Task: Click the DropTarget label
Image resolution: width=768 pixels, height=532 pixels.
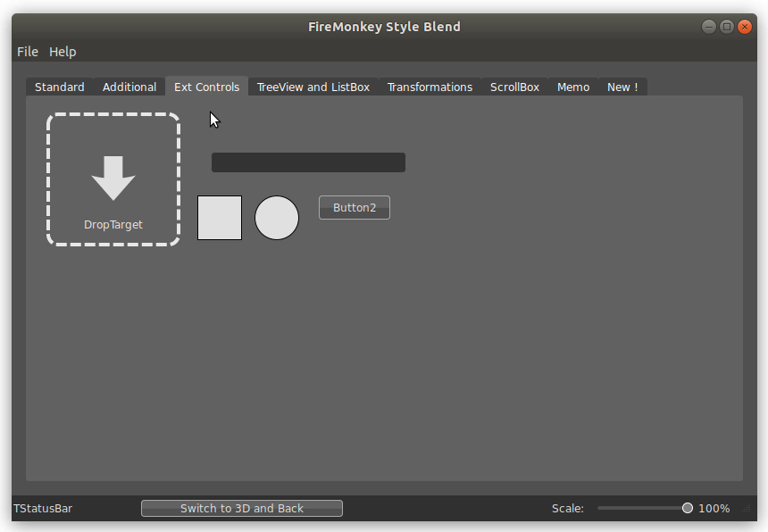Action: (113, 225)
